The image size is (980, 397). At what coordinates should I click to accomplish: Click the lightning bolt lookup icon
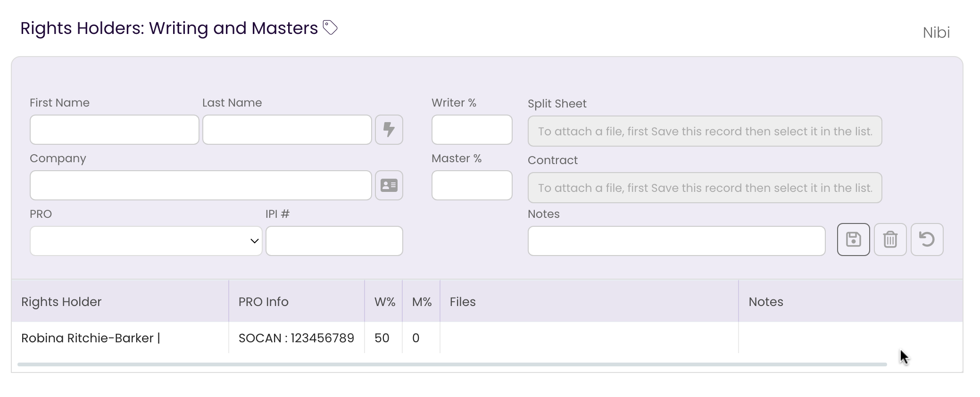pos(389,130)
